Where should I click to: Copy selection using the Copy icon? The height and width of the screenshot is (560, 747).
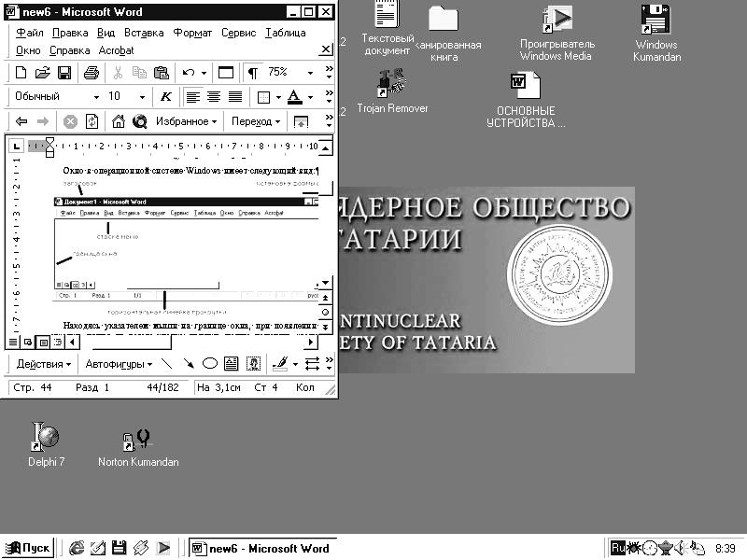pos(139,73)
